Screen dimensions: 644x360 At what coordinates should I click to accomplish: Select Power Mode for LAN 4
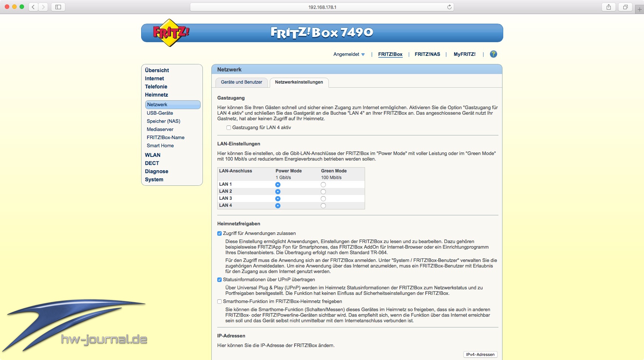pos(278,206)
